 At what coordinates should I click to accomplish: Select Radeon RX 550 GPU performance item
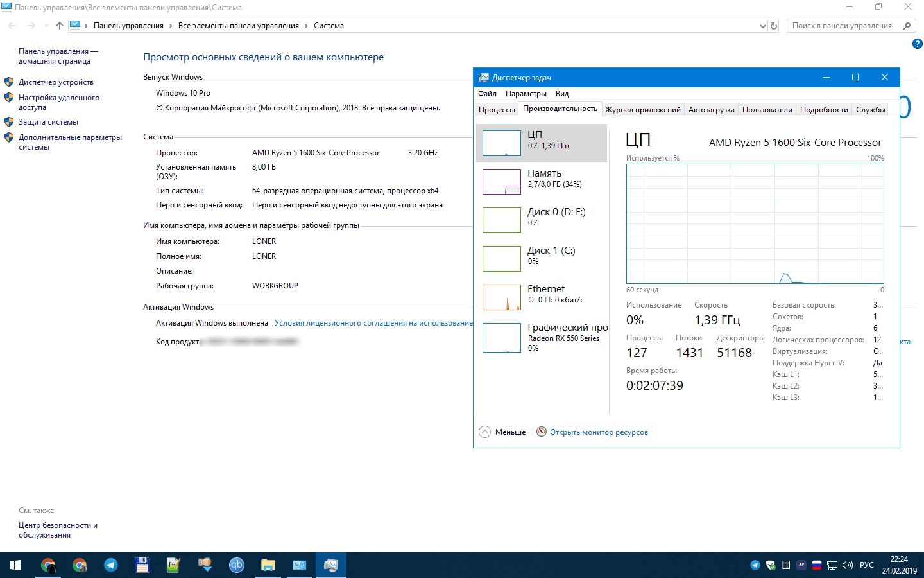(542, 337)
